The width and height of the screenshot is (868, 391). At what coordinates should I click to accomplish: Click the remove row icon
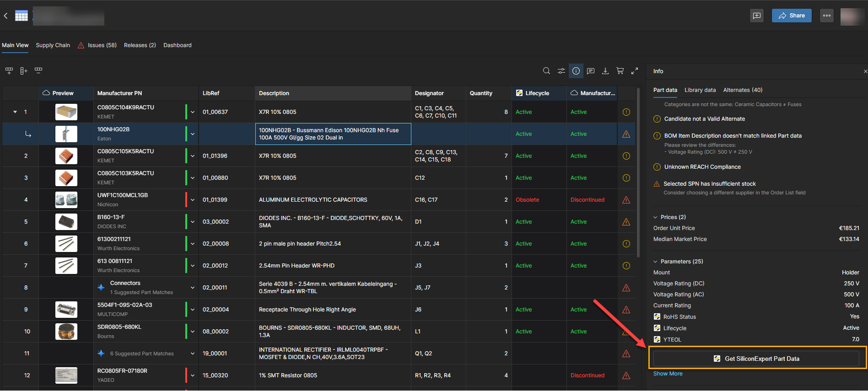click(x=38, y=71)
